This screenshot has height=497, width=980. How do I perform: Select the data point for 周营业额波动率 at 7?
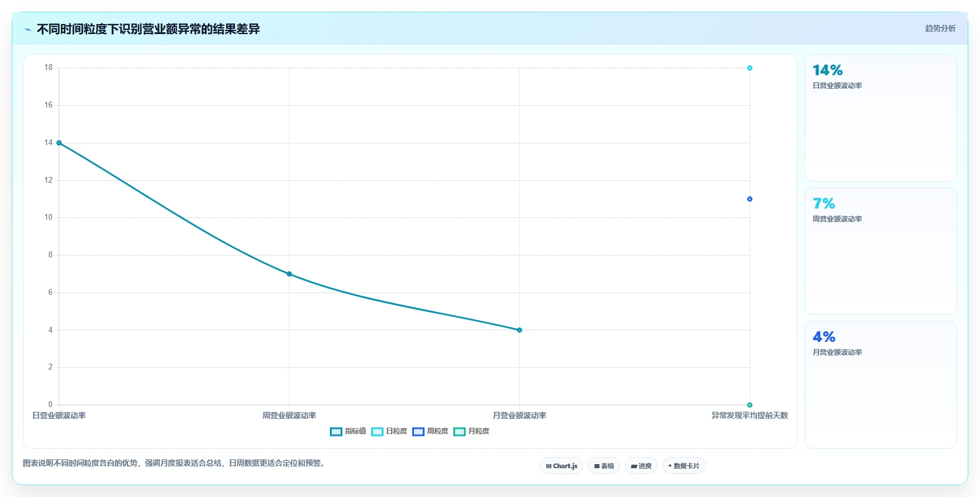(x=289, y=274)
